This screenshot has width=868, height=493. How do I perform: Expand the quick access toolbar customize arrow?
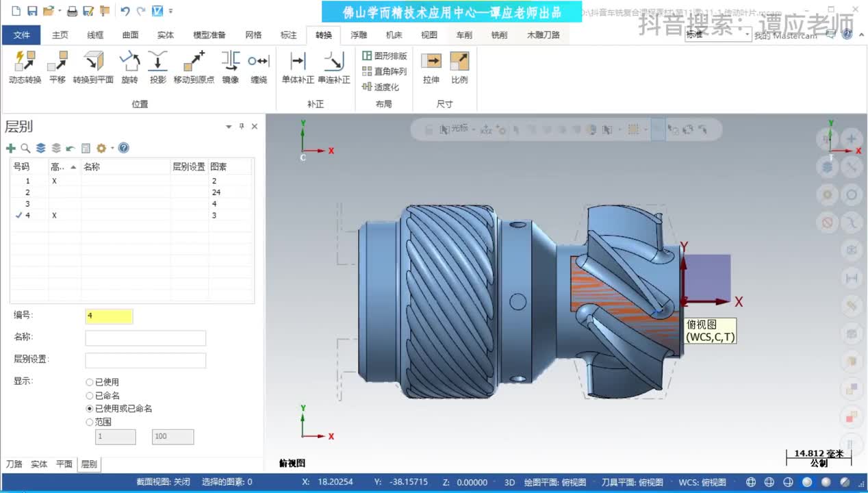click(170, 12)
